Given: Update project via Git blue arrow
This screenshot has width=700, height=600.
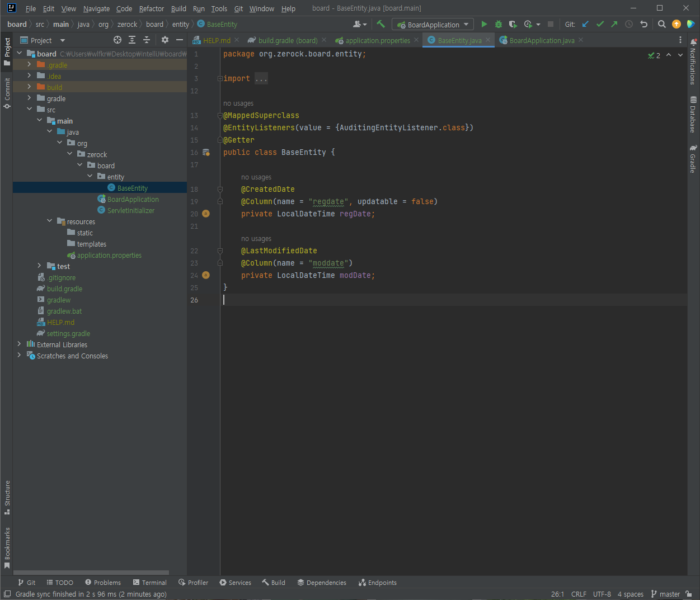Looking at the screenshot, I should coord(585,24).
